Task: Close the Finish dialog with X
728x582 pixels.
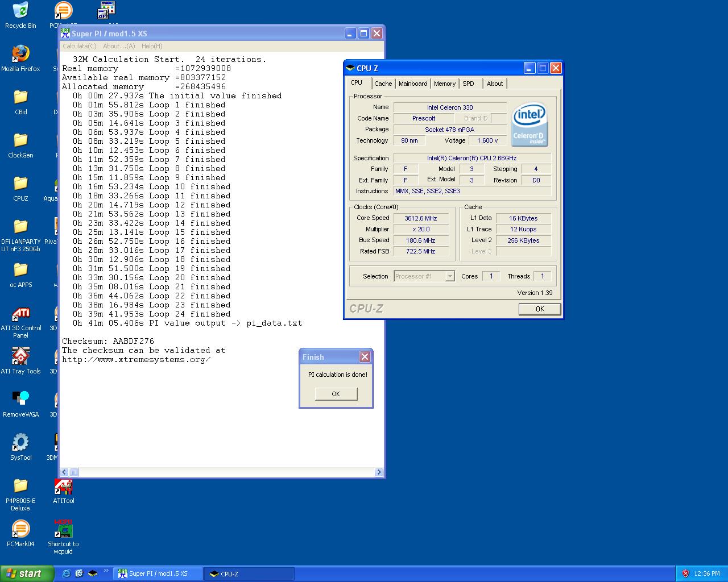Action: click(x=365, y=357)
